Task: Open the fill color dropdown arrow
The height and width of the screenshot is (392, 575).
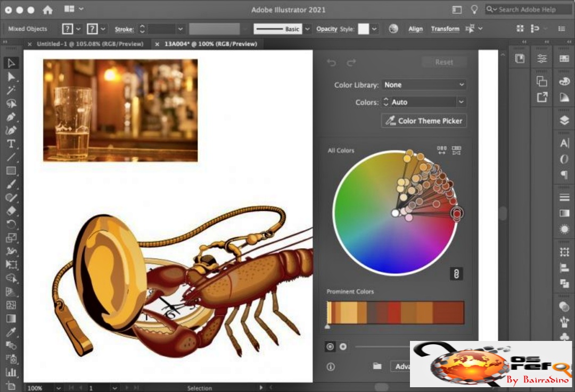Action: (x=78, y=29)
